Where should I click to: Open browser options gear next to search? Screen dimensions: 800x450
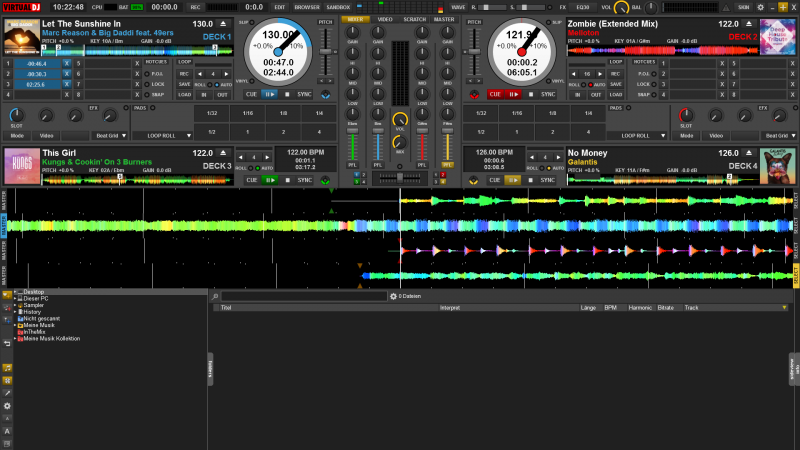tap(393, 296)
